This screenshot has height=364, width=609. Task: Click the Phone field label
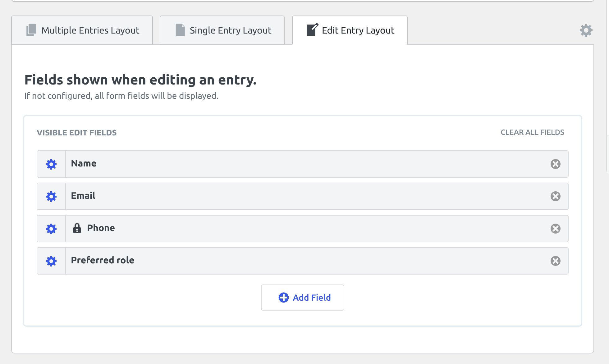click(x=101, y=228)
